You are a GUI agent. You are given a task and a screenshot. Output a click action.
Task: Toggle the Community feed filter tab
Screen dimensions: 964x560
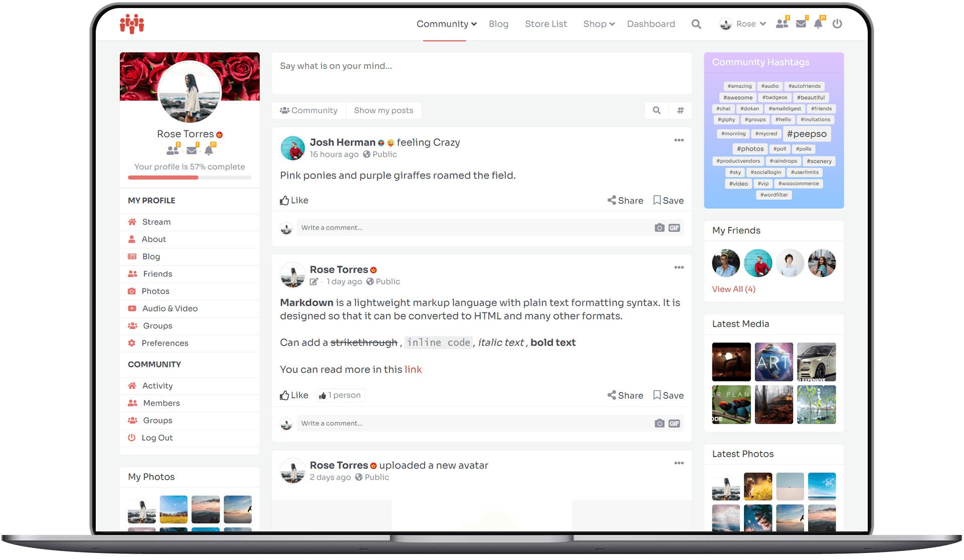click(308, 110)
